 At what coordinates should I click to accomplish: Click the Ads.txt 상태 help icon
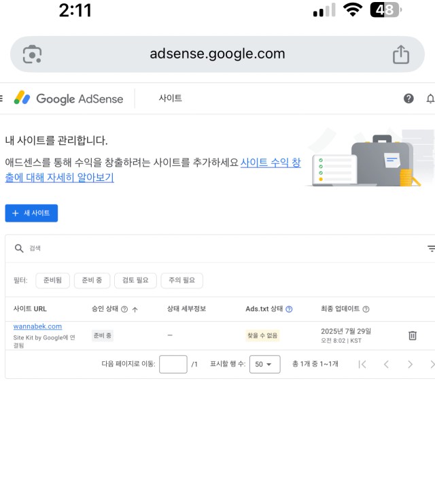(x=289, y=309)
